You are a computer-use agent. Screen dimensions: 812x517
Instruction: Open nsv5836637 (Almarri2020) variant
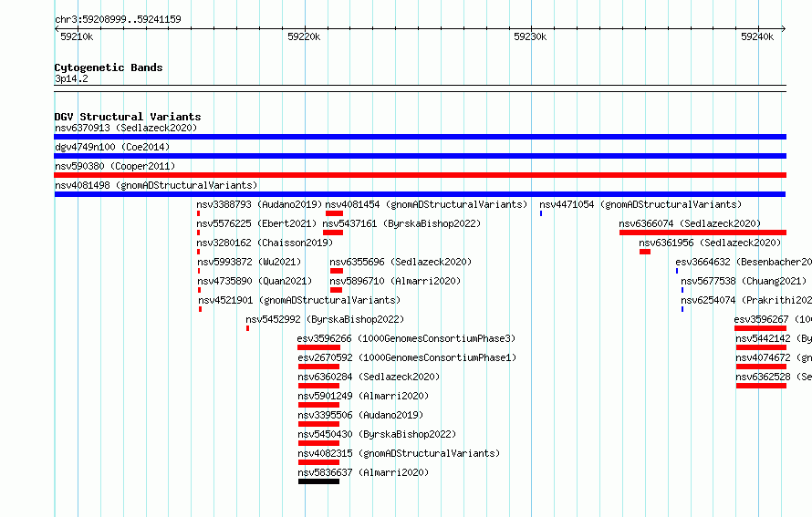coord(363,472)
